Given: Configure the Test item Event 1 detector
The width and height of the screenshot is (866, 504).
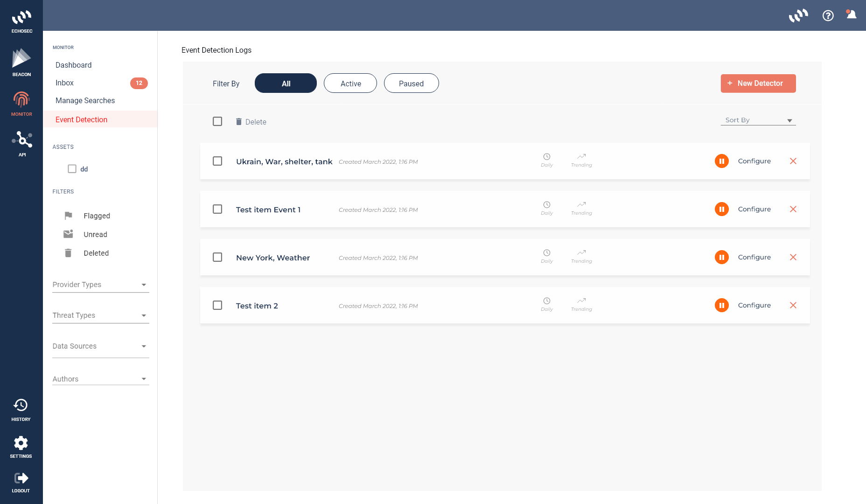Looking at the screenshot, I should [754, 209].
